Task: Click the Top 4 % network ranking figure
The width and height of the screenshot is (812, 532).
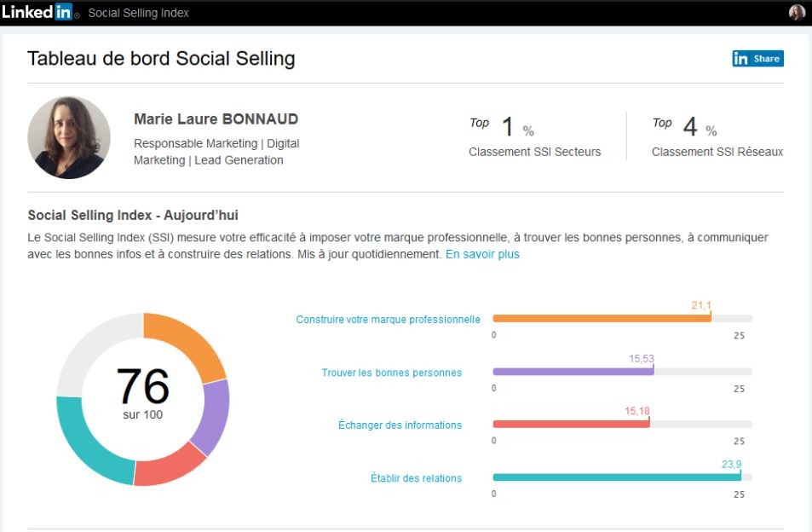Action: pyautogui.click(x=684, y=126)
